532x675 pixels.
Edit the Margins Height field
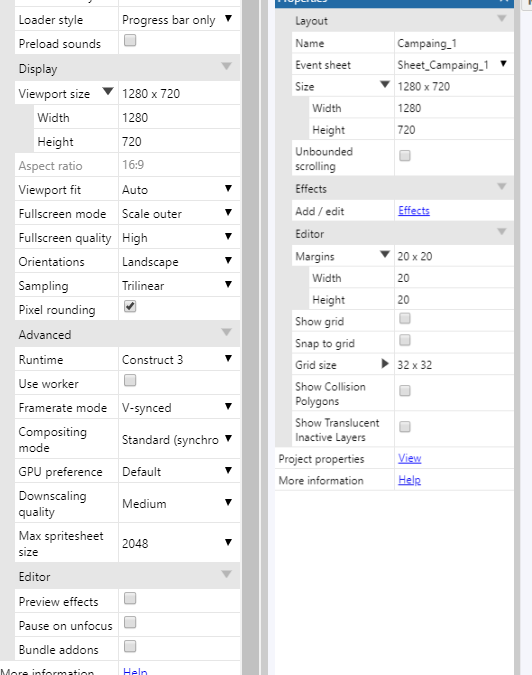(454, 299)
